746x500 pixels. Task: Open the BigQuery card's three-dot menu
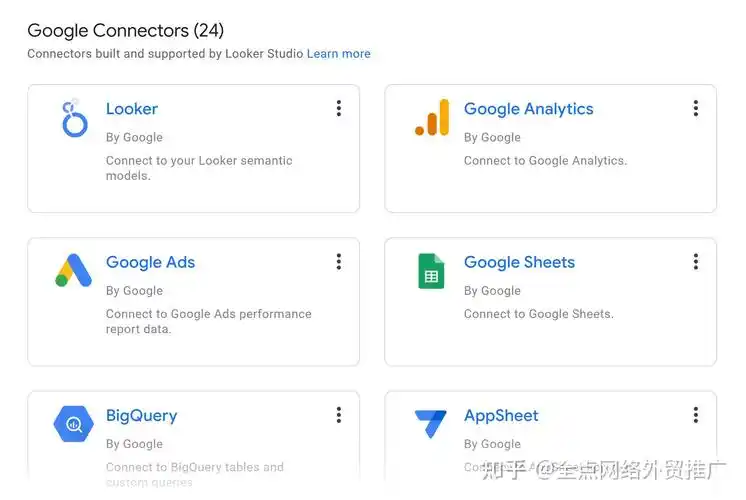tap(339, 415)
